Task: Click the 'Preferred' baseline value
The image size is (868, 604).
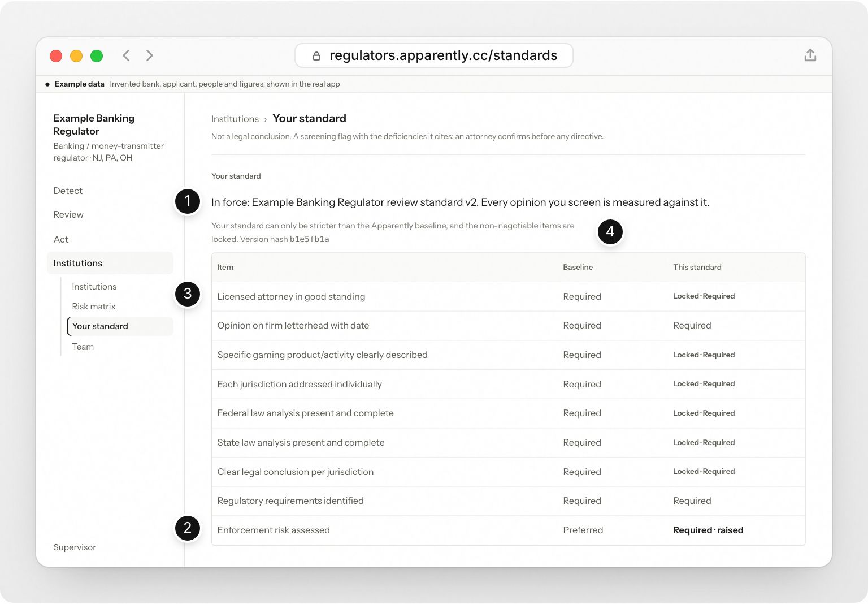Action: point(583,530)
